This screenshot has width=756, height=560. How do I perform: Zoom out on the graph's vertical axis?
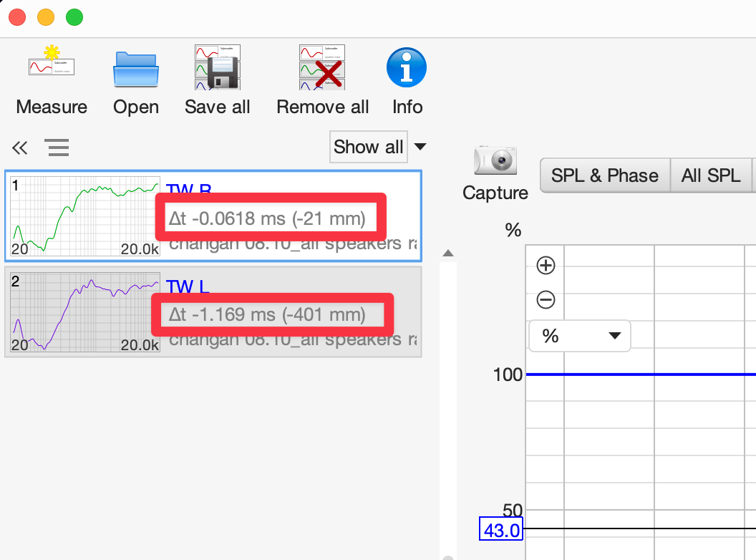[546, 299]
